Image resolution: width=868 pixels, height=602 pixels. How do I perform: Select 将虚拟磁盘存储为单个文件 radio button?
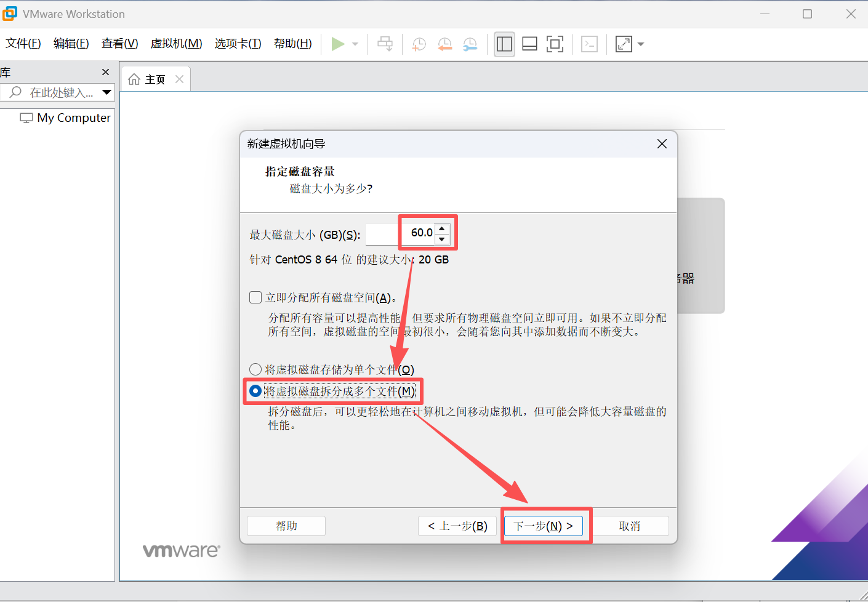pos(255,369)
